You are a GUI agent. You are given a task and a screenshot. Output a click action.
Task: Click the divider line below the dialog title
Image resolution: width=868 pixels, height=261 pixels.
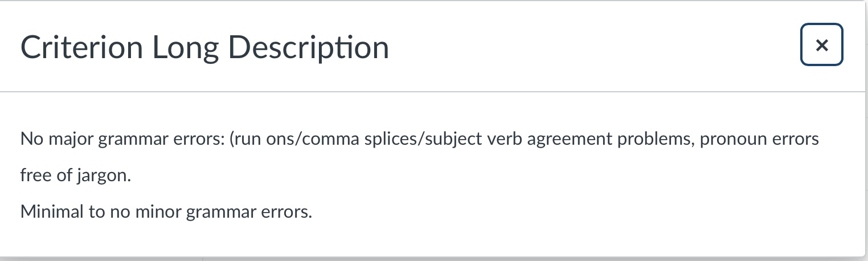pyautogui.click(x=433, y=91)
